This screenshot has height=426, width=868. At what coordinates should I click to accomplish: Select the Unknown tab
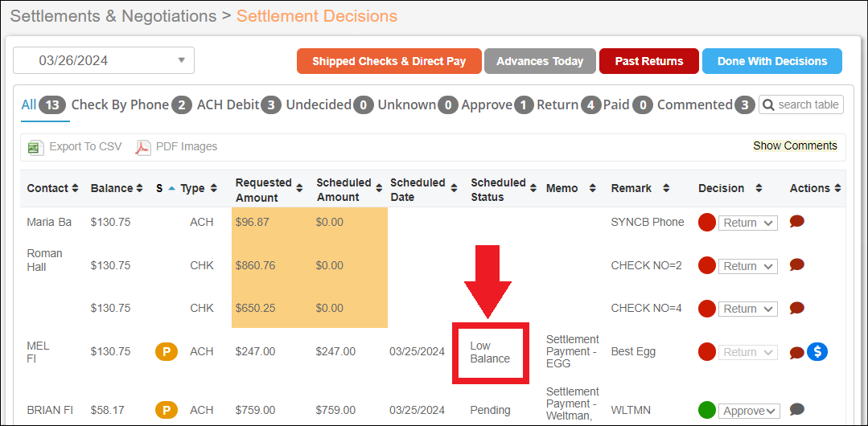418,104
